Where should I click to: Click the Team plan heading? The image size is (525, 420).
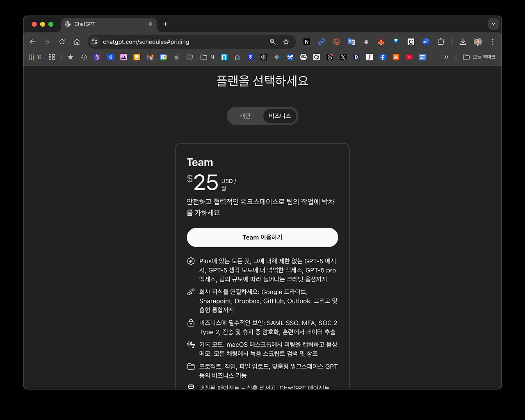(200, 162)
